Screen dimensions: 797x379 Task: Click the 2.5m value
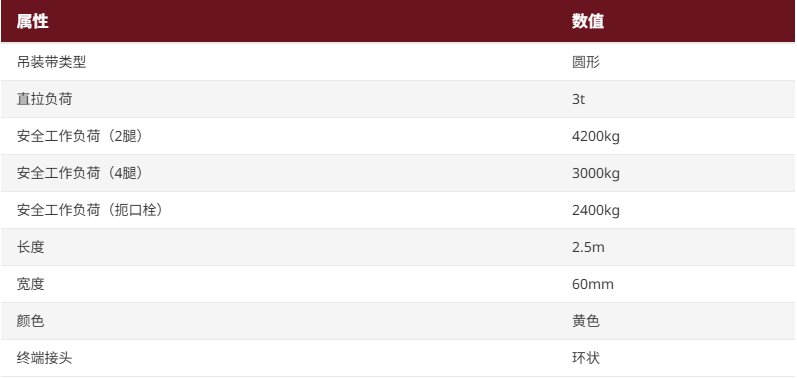588,247
